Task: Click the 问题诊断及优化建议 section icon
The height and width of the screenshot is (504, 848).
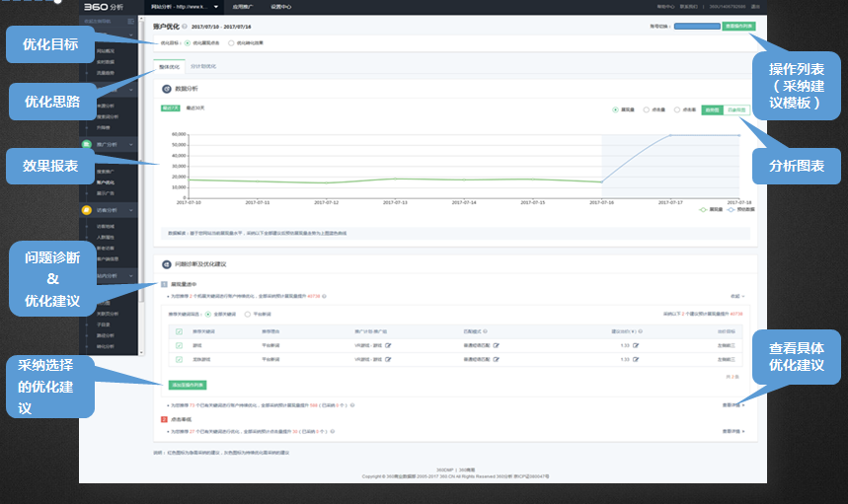Action: pyautogui.click(x=167, y=264)
